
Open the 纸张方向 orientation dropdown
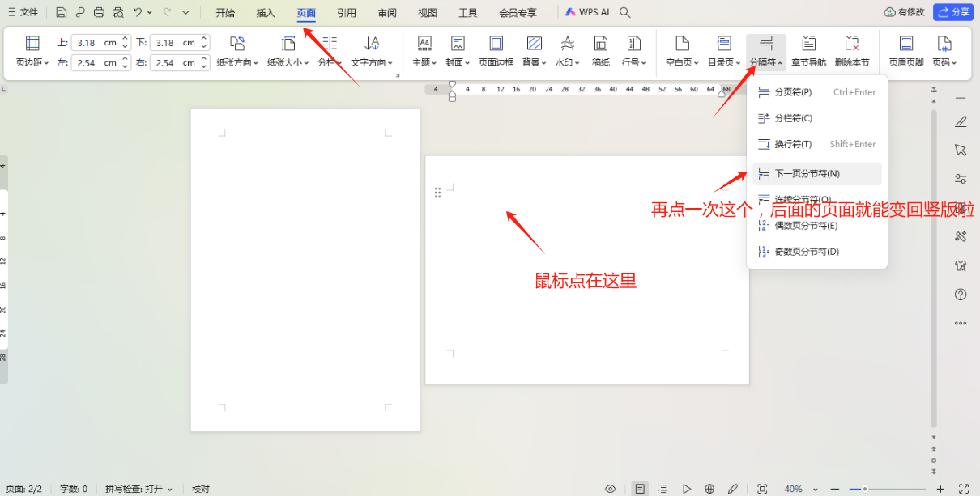pos(237,51)
